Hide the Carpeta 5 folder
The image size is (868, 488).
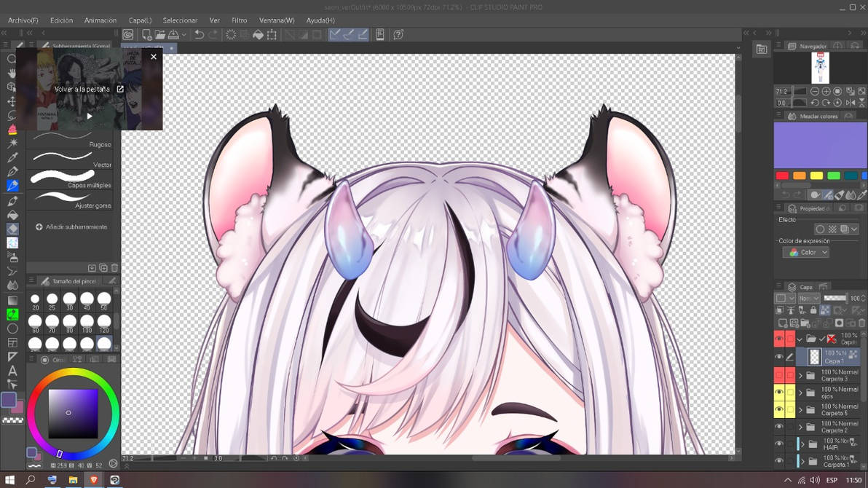(778, 409)
